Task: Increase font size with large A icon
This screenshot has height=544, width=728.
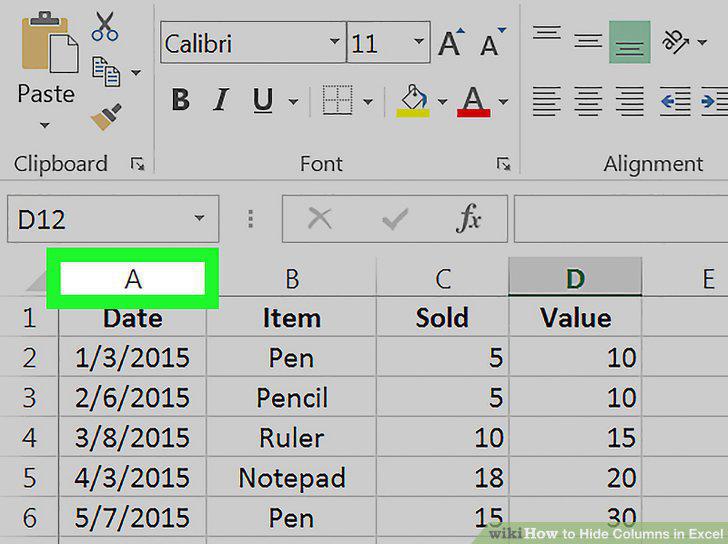Action: 451,43
